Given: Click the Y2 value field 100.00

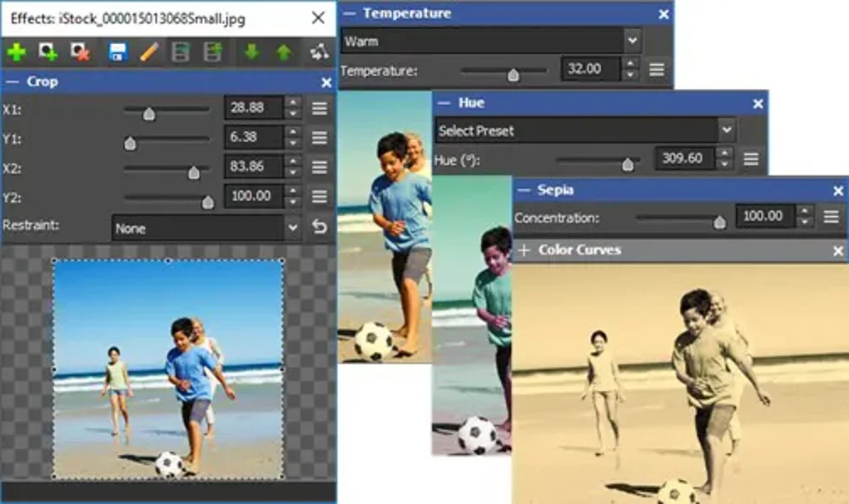Looking at the screenshot, I should click(x=254, y=195).
